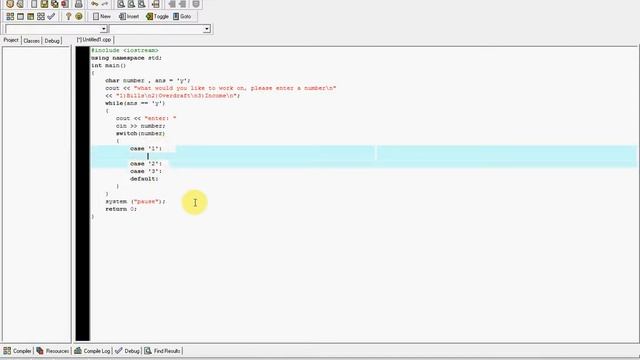Click the Insert toolbar button

point(129,16)
